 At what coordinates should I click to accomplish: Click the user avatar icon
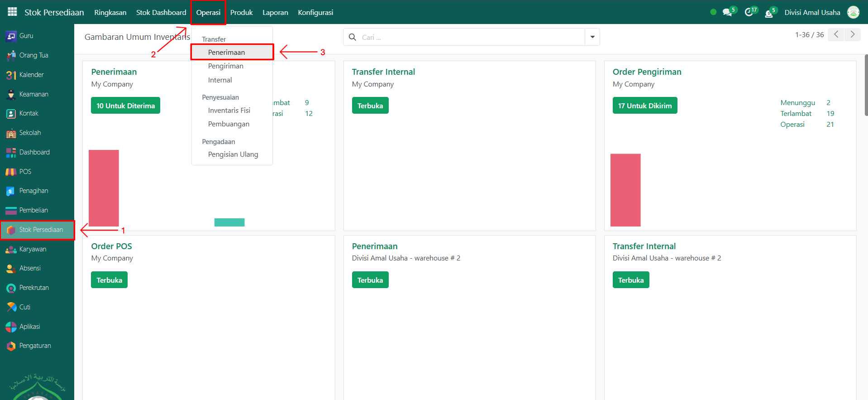853,12
